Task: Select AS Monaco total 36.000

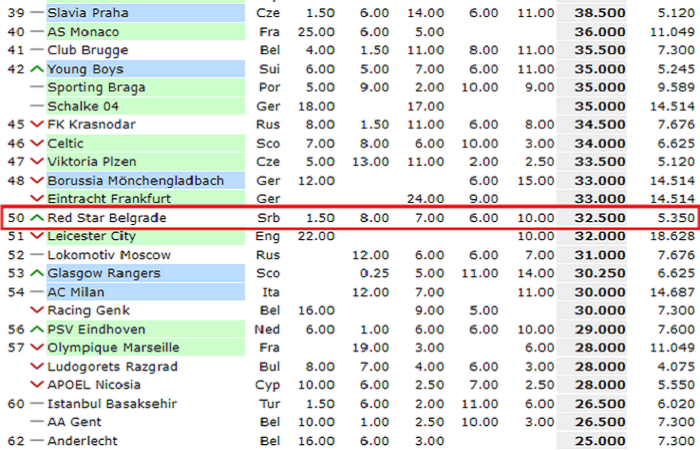Action: [600, 32]
